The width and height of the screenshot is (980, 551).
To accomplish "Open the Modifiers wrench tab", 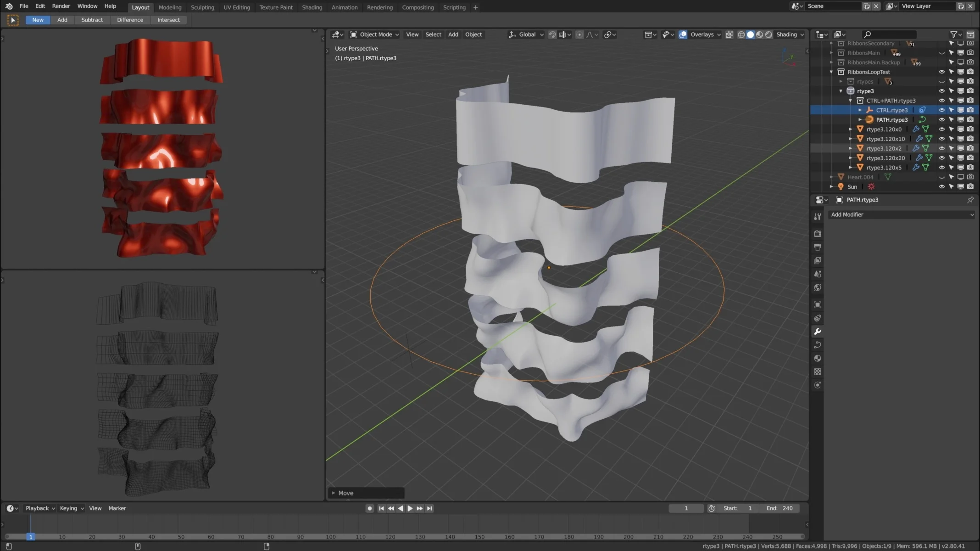I will coord(818,332).
